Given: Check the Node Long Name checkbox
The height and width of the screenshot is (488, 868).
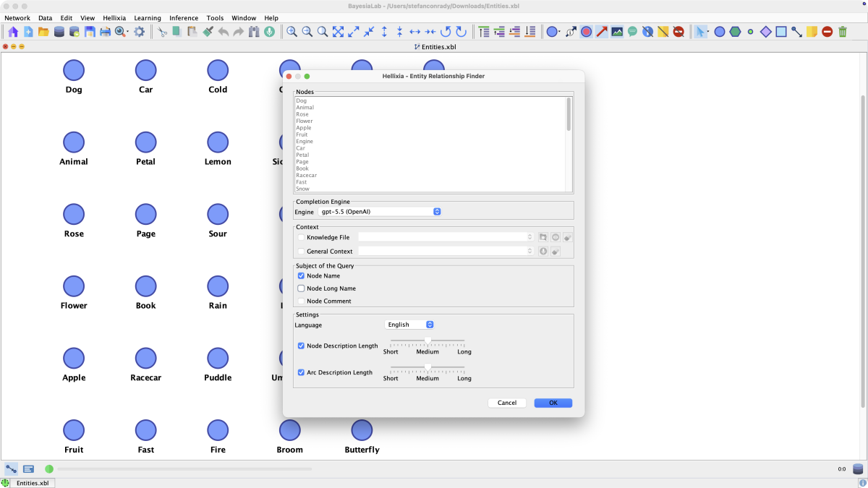Looking at the screenshot, I should [301, 288].
